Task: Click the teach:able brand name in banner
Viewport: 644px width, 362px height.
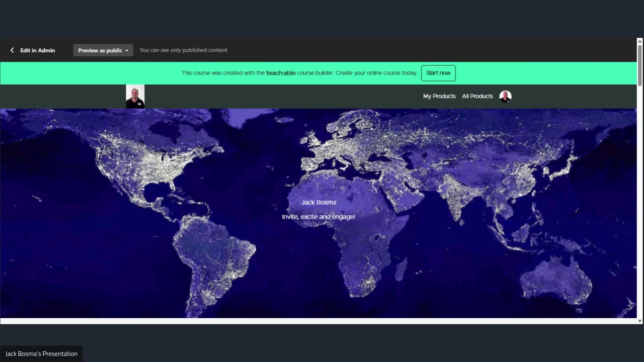Action: tap(281, 73)
